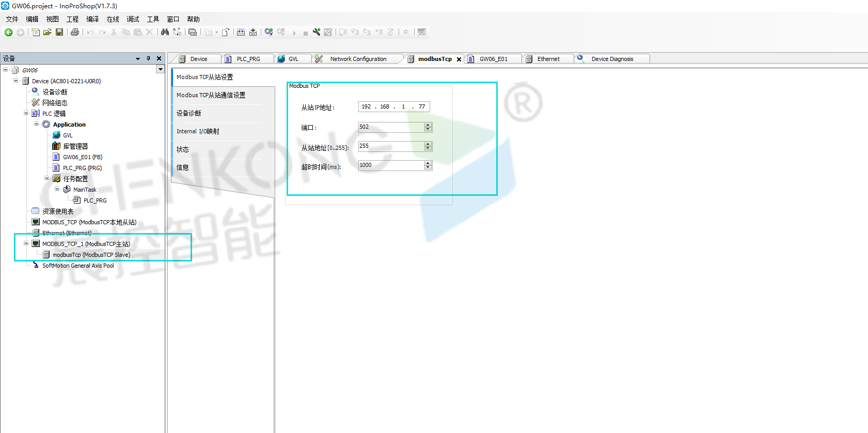Click the Print icon in toolbar
The height and width of the screenshot is (433, 868).
coord(75,32)
